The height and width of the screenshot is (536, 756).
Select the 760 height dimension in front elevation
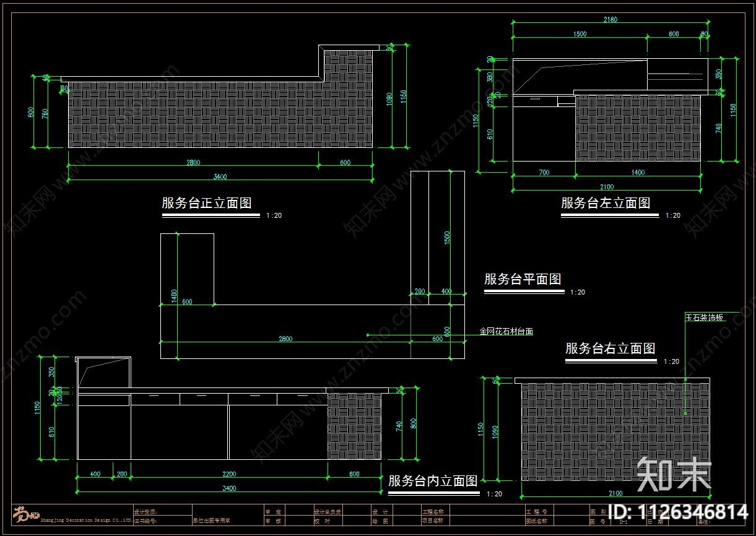[44, 113]
